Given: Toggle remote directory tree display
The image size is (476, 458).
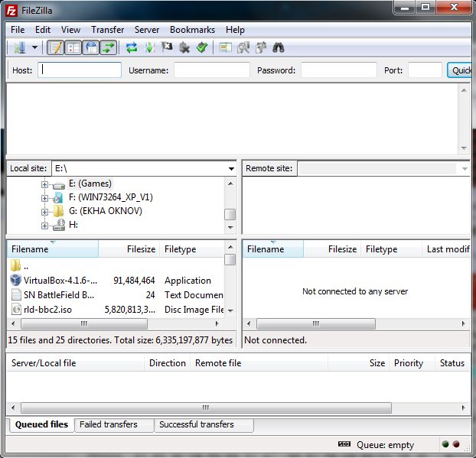Looking at the screenshot, I should point(91,47).
